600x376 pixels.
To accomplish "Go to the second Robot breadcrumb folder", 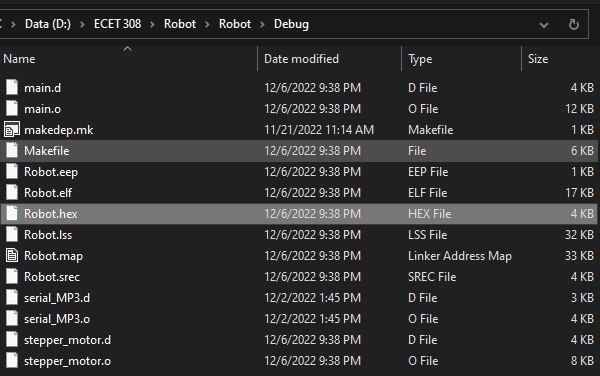I will click(235, 24).
